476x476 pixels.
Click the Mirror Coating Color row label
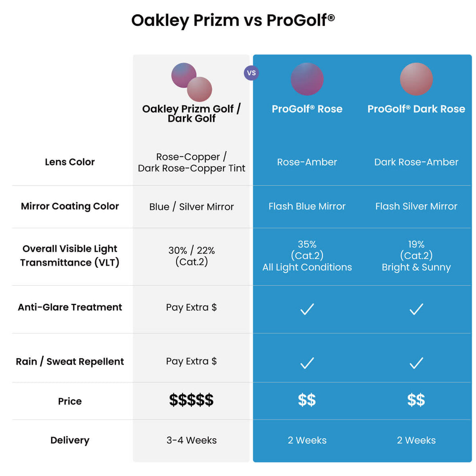click(70, 206)
